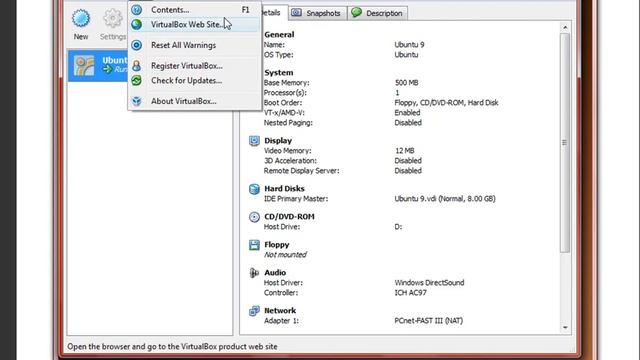Open Contents help menu entry
This screenshot has width=640, height=360.
coord(195,9)
